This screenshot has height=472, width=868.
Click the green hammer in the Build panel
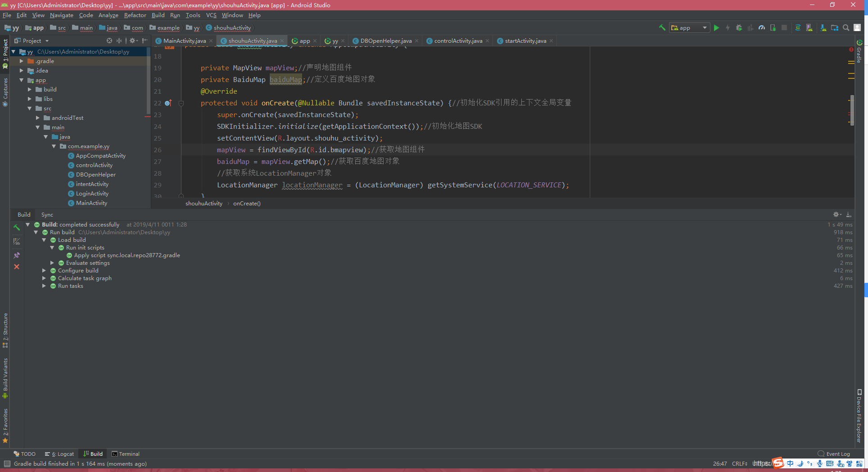[x=17, y=227]
